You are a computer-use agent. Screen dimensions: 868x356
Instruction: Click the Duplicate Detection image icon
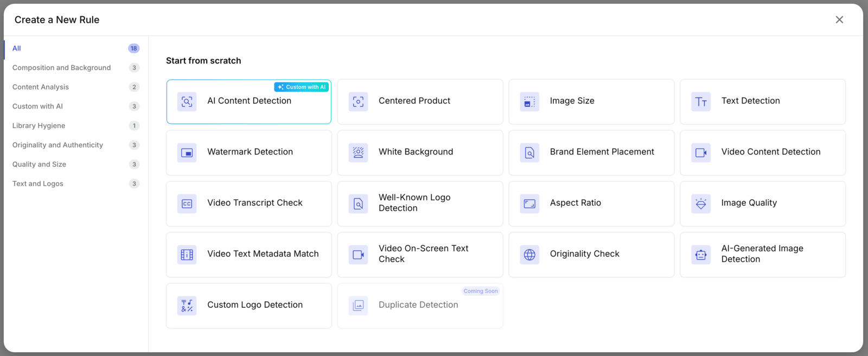(359, 306)
